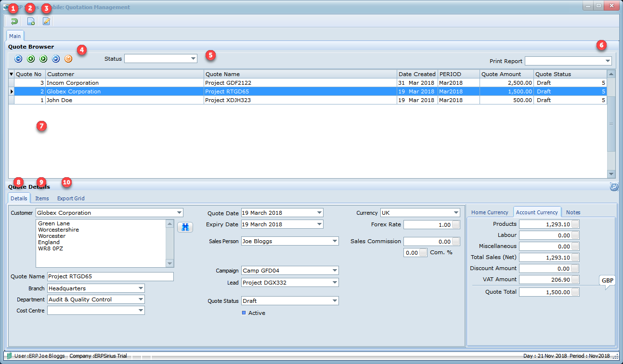Select the John Doe quote row
Screen dimensions: 623x364
(x=308, y=100)
